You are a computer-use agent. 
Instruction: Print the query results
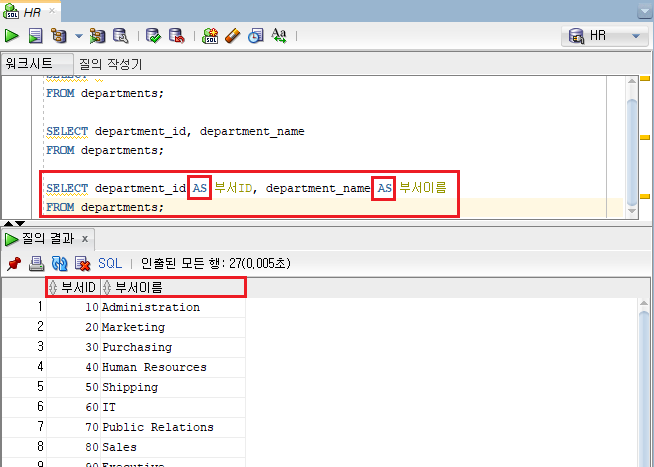[36, 263]
